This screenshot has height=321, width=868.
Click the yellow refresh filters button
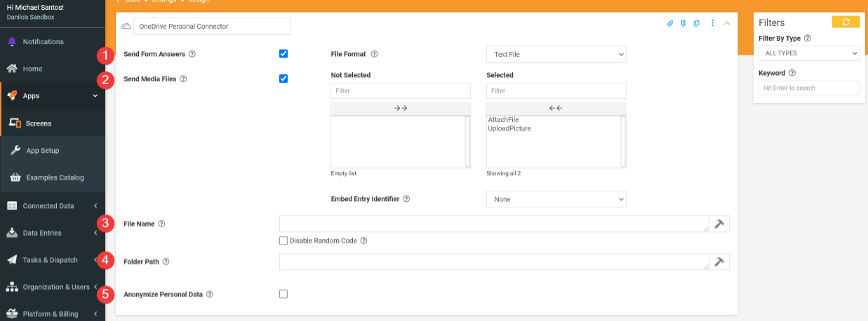pos(846,22)
